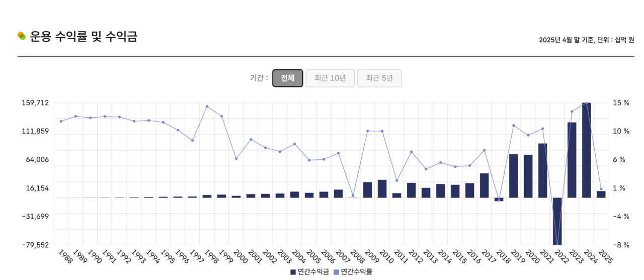Select the 전체 period button

[x=288, y=78]
